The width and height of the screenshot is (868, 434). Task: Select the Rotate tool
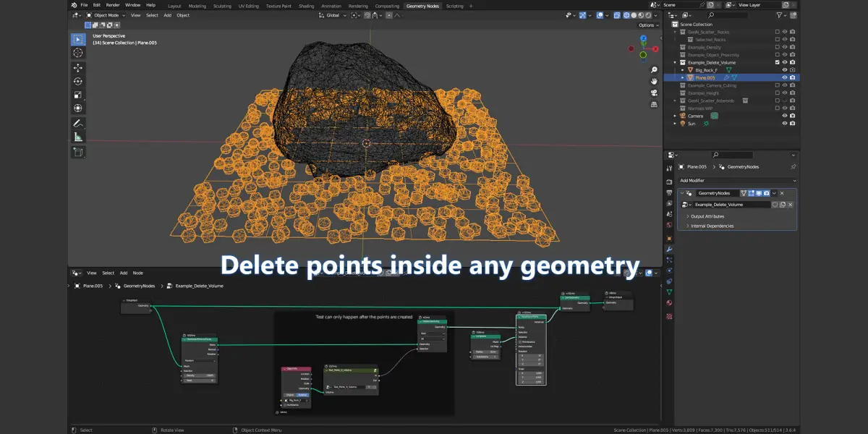click(x=77, y=81)
